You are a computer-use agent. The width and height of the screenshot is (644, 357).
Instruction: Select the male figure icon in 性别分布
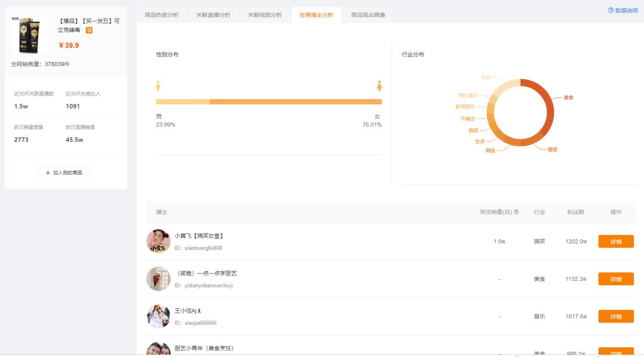click(x=159, y=84)
